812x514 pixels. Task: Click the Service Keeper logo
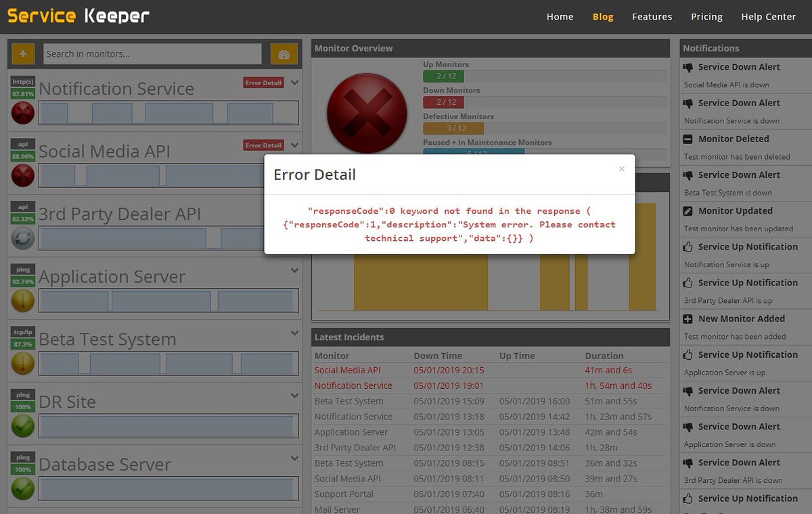(78, 16)
